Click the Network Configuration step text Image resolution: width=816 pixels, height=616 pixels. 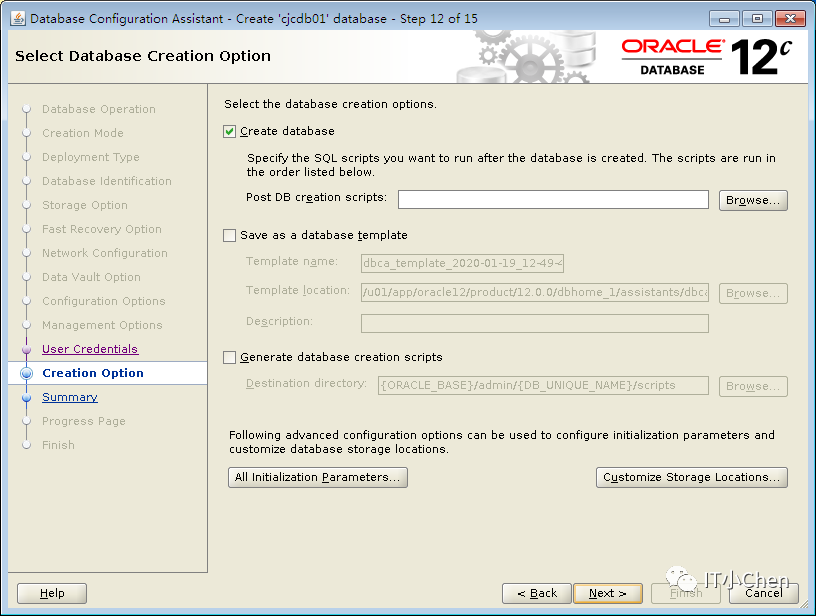(105, 253)
